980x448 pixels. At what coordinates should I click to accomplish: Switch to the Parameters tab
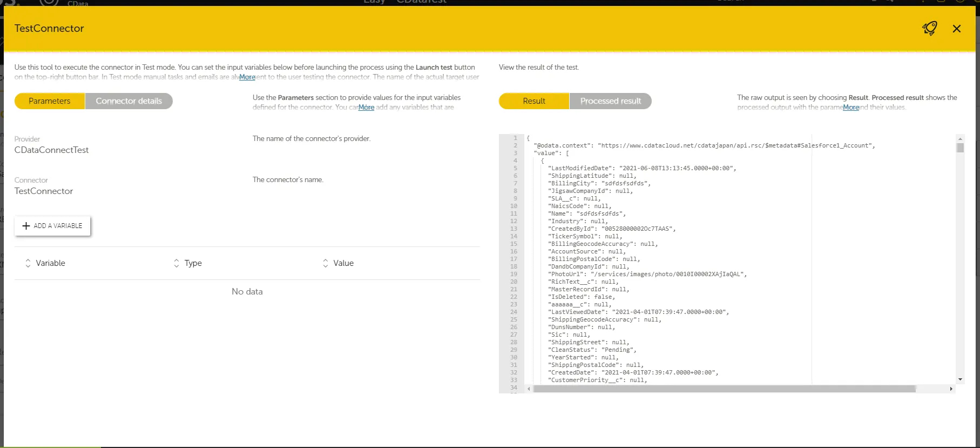click(x=50, y=101)
